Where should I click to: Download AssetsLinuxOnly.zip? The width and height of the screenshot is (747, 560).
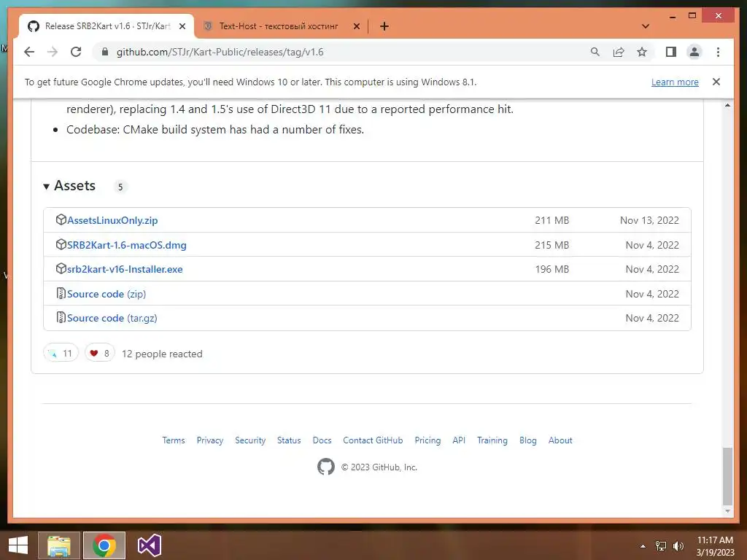[x=112, y=220]
